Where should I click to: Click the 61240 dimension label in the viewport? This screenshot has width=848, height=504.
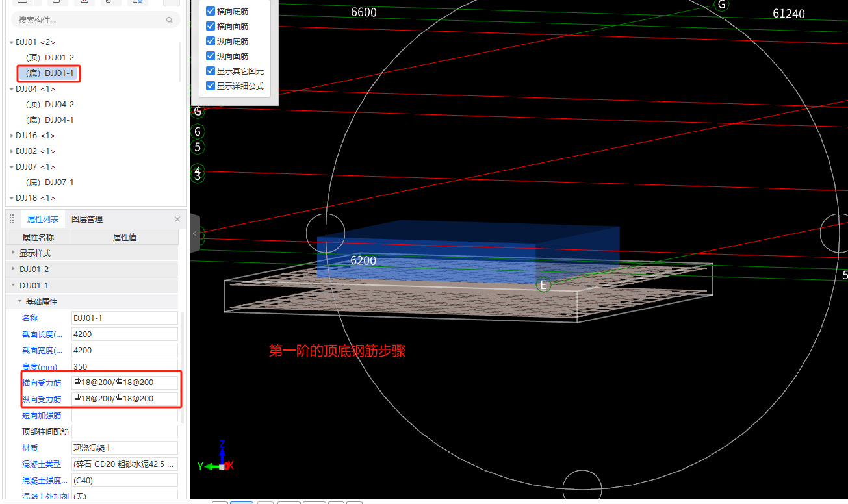tap(789, 13)
